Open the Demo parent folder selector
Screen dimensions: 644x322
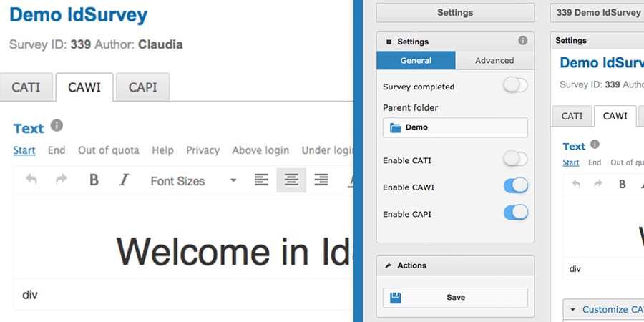point(455,127)
